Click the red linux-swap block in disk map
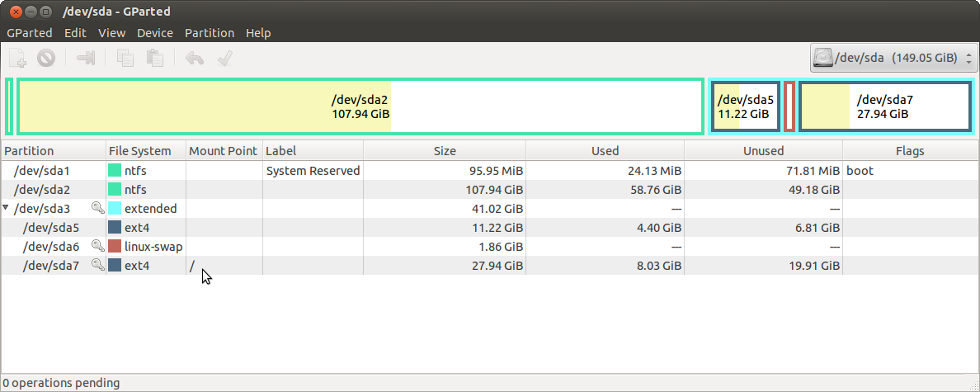 (x=789, y=106)
